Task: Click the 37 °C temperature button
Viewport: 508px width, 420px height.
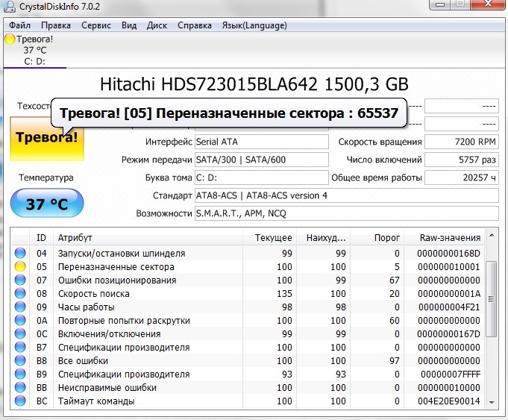Action: (x=47, y=204)
